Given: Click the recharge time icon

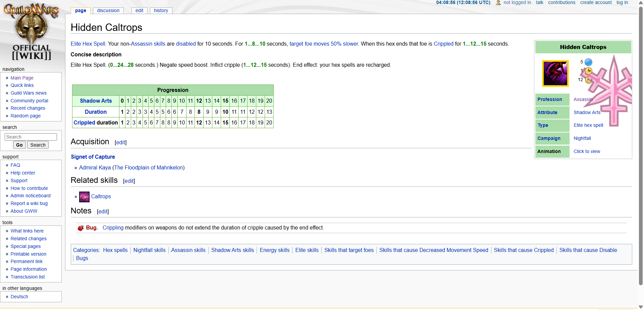Looking at the screenshot, I should click(588, 80).
